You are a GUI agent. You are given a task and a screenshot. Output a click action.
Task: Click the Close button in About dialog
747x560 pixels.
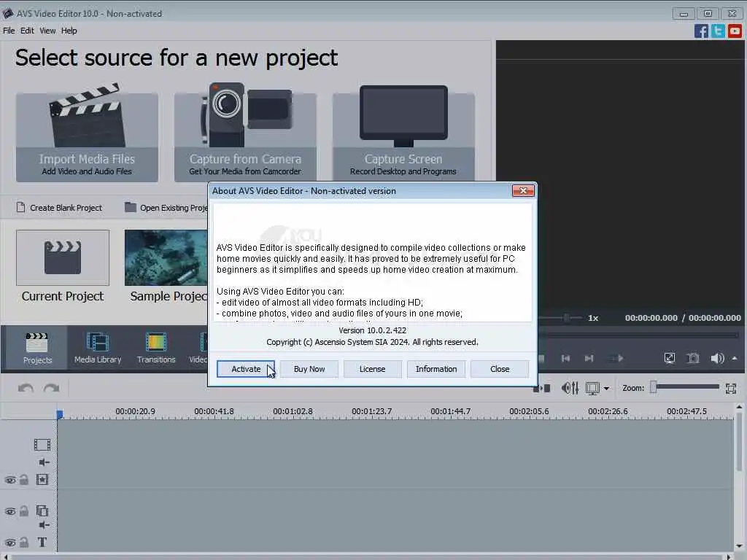click(500, 369)
